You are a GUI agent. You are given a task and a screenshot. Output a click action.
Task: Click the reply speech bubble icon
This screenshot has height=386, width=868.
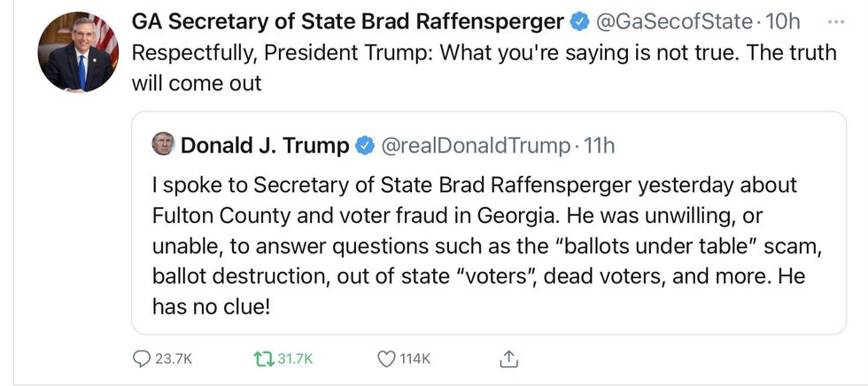(x=142, y=359)
